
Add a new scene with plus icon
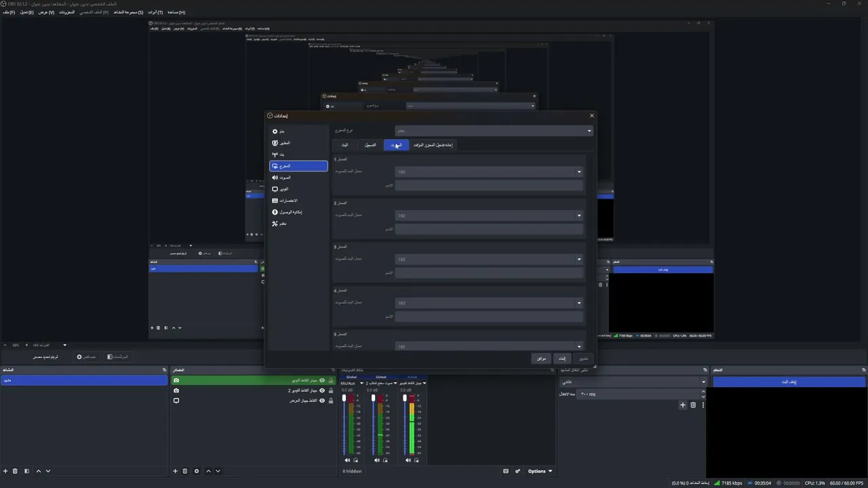pyautogui.click(x=5, y=471)
